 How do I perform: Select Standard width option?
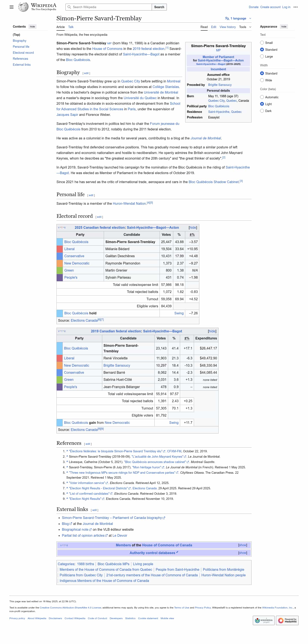tap(262, 73)
